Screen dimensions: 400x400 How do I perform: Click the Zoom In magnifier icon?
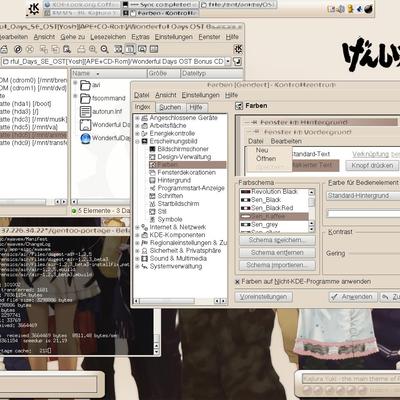93,49
